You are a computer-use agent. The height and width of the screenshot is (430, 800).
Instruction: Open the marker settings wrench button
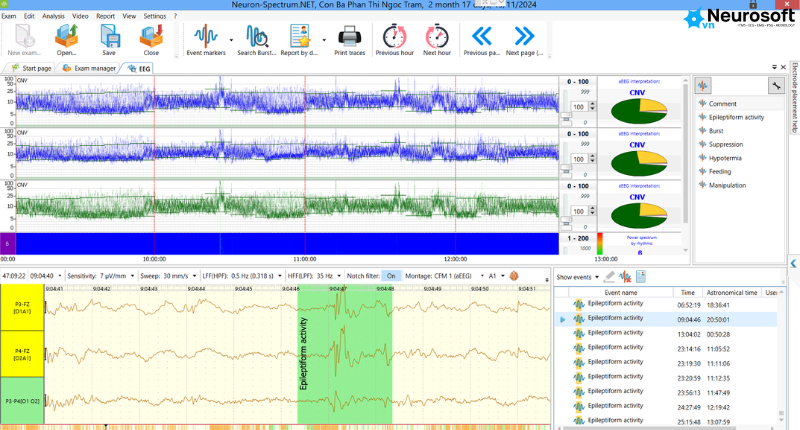(776, 86)
